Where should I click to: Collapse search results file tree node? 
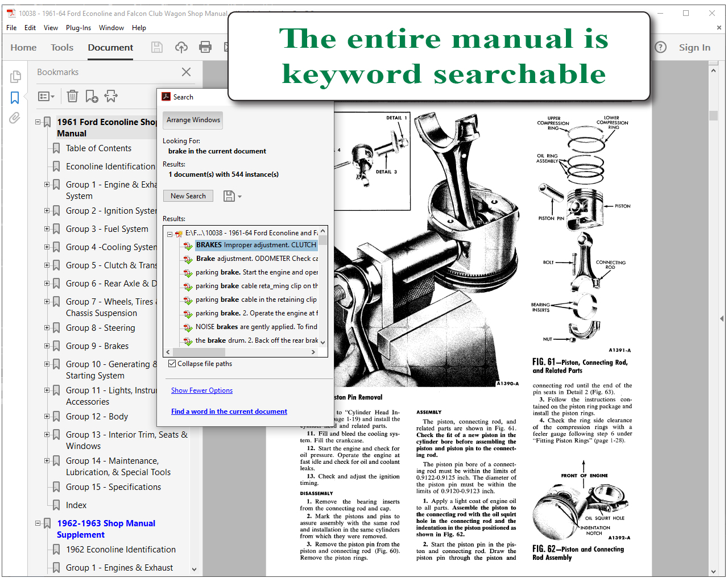[169, 234]
